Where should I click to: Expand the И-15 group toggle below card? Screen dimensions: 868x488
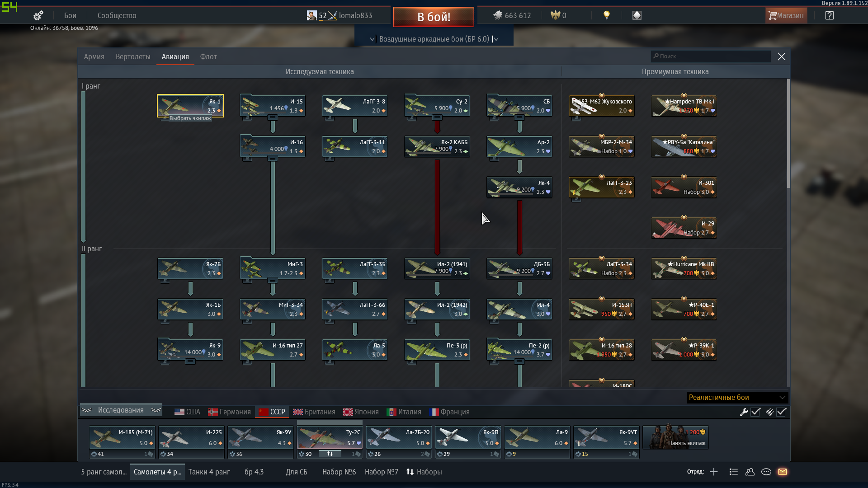pos(273,117)
